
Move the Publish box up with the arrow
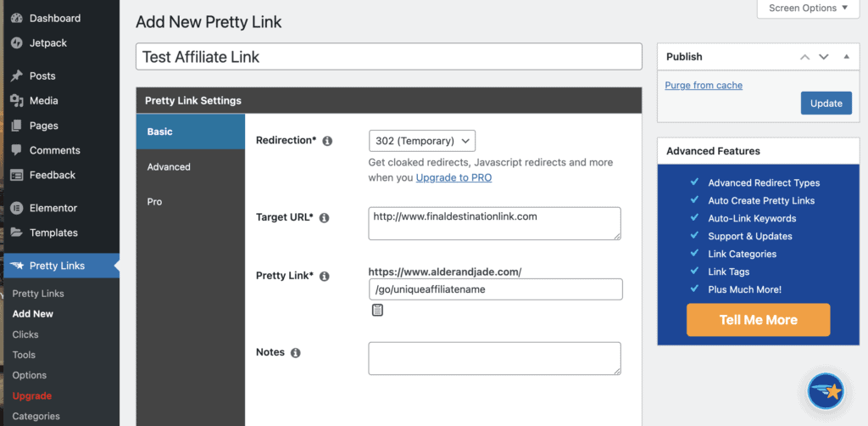805,57
